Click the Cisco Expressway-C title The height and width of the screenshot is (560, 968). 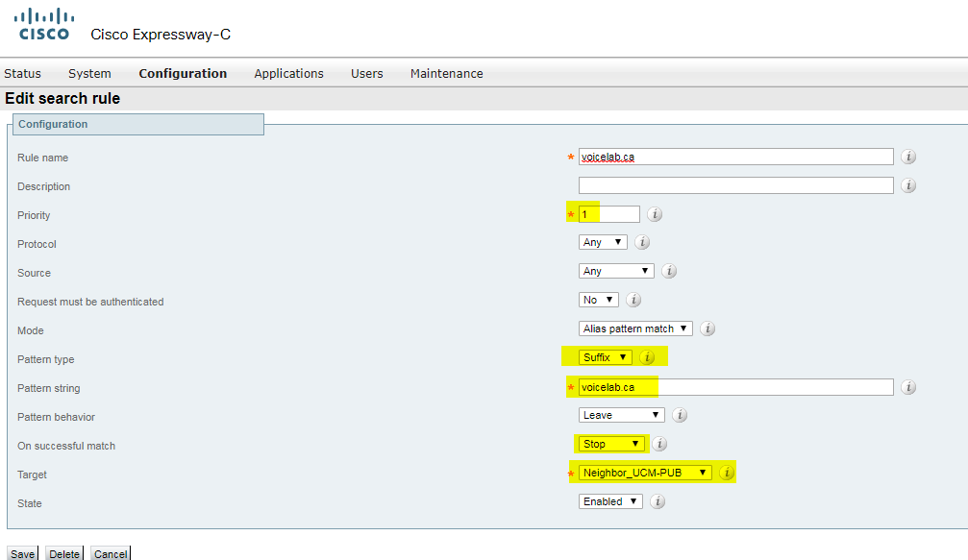tap(161, 35)
